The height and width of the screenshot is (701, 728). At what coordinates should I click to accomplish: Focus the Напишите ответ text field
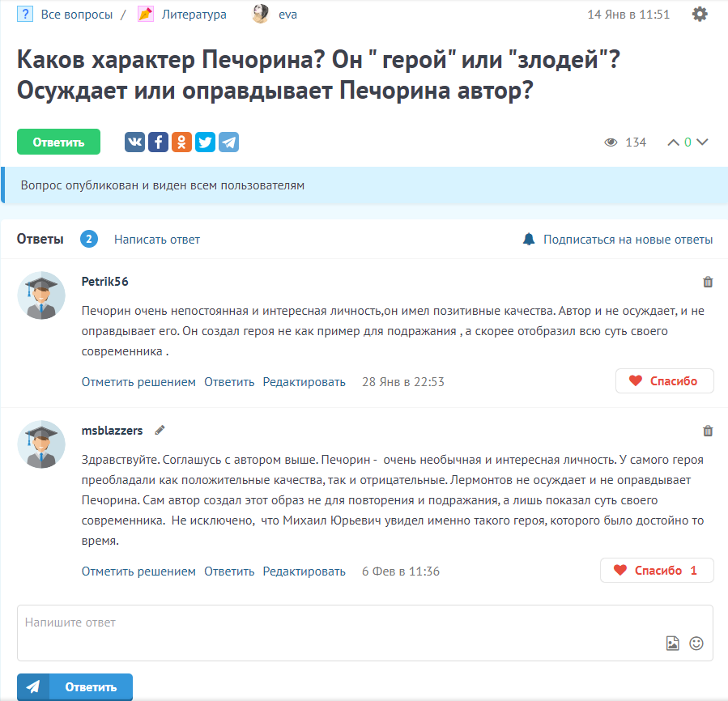coord(365,633)
